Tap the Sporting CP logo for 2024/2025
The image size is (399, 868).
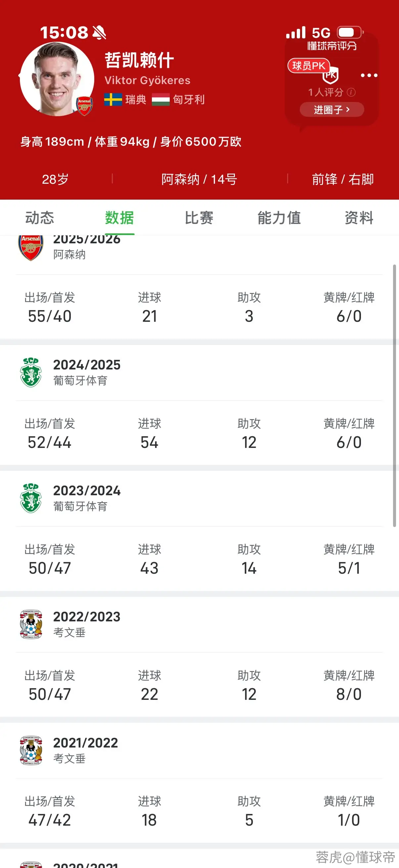point(31,372)
